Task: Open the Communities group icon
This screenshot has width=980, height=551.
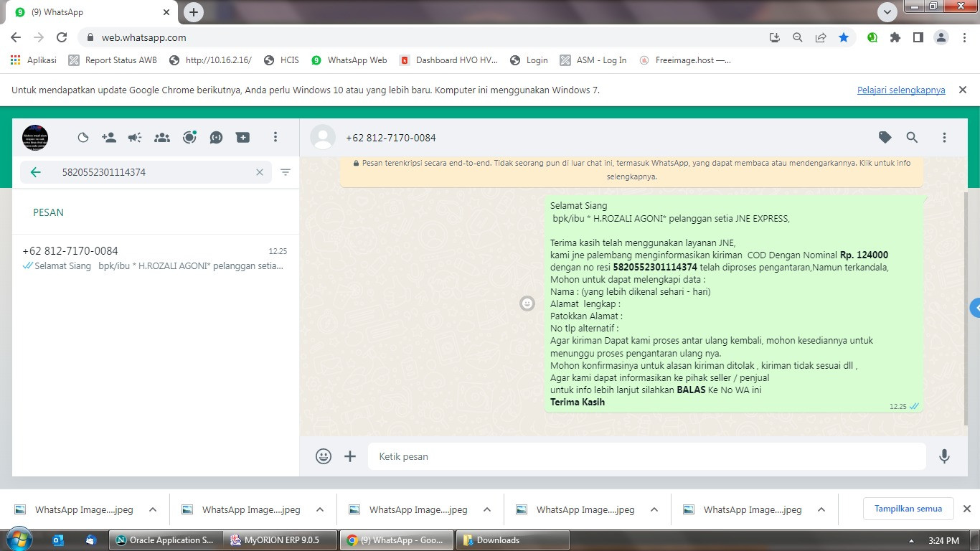Action: 162,138
